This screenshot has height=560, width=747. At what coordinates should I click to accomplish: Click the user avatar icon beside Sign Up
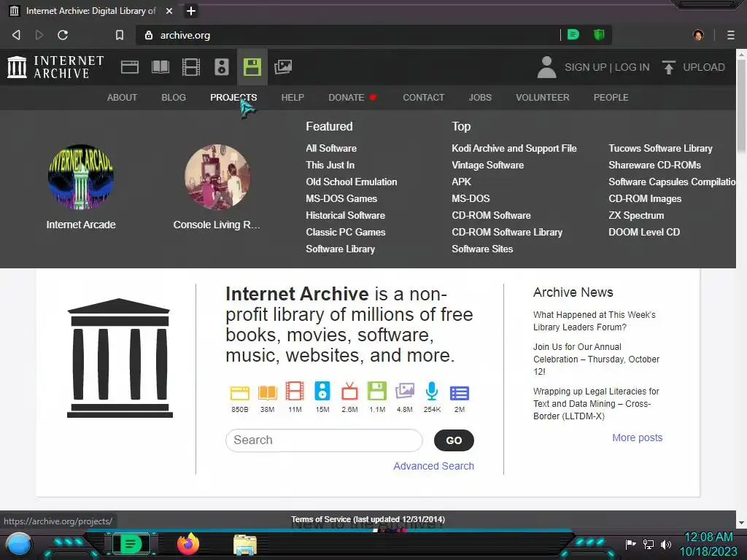click(546, 67)
